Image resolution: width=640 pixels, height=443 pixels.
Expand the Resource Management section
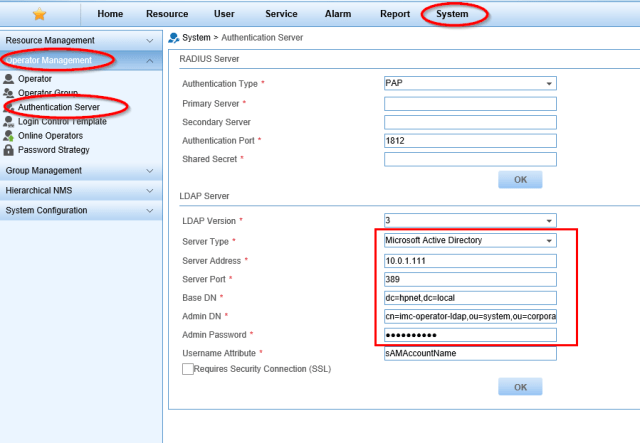pyautogui.click(x=81, y=40)
